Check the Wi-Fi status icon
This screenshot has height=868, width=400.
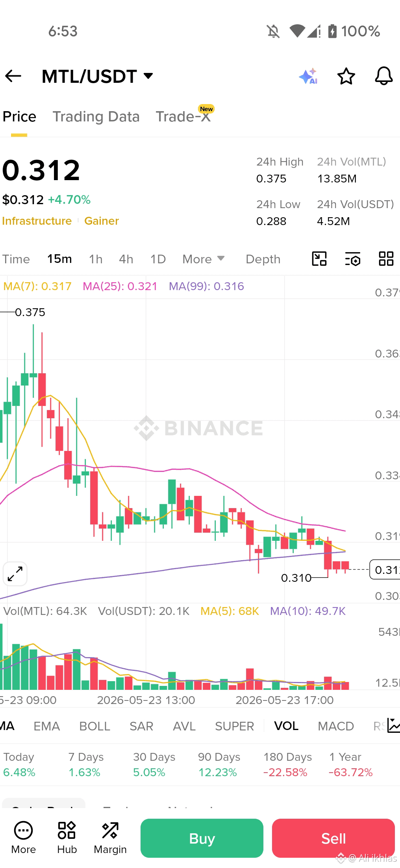(297, 31)
